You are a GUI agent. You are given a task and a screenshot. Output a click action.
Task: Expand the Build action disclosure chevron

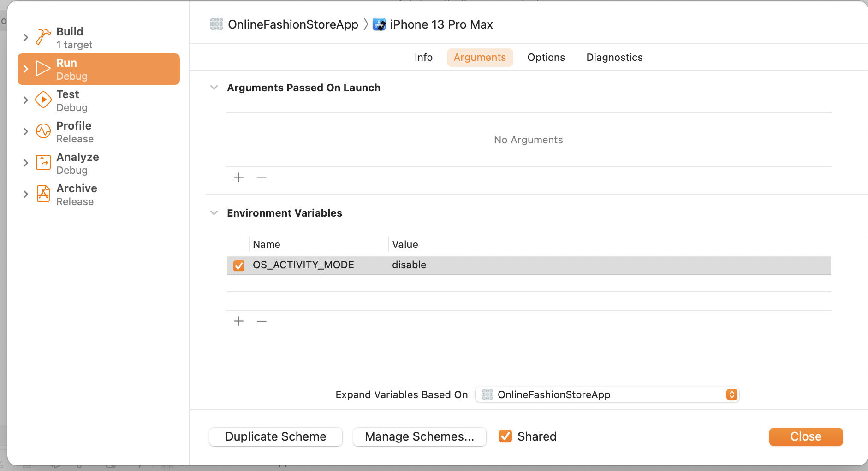[26, 37]
